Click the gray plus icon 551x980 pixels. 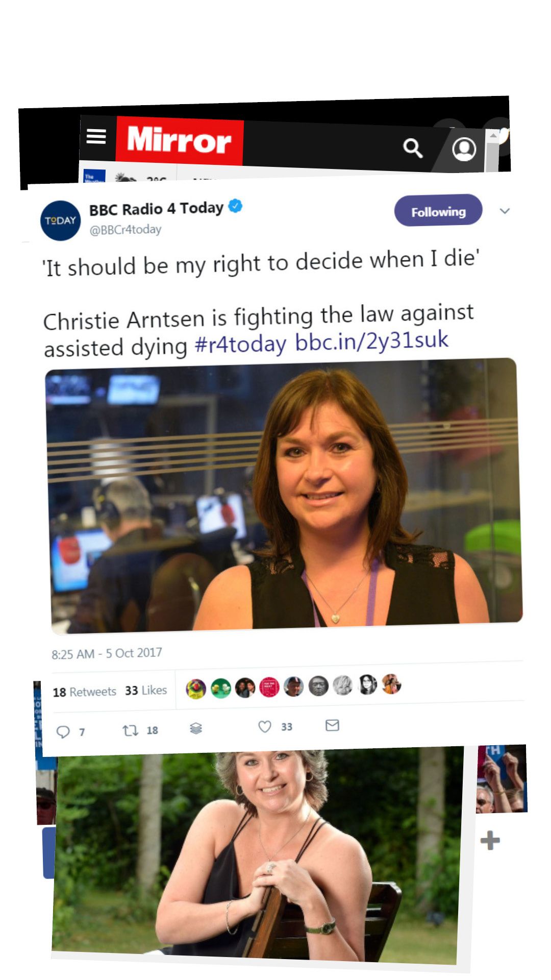490,841
